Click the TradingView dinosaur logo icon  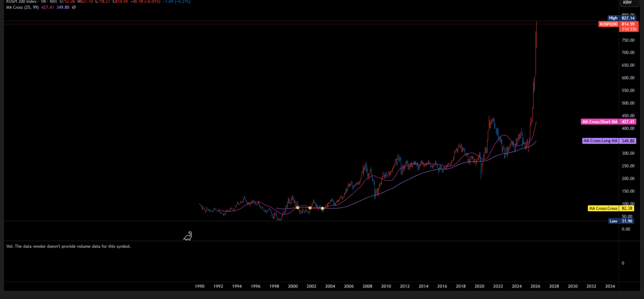188,236
